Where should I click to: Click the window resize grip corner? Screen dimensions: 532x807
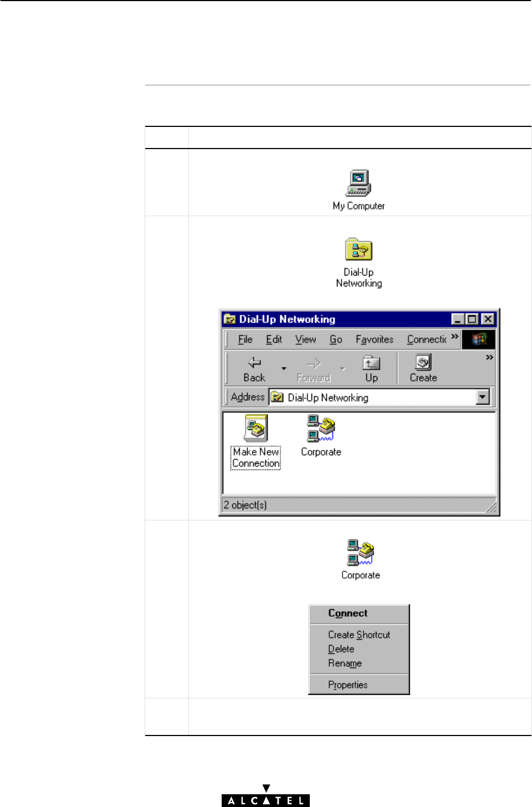pos(491,507)
